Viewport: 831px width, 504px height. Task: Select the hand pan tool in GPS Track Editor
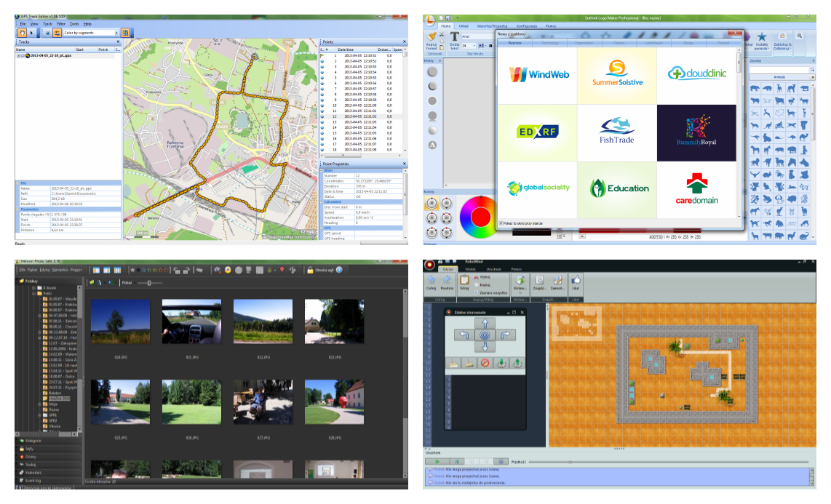coord(23,33)
